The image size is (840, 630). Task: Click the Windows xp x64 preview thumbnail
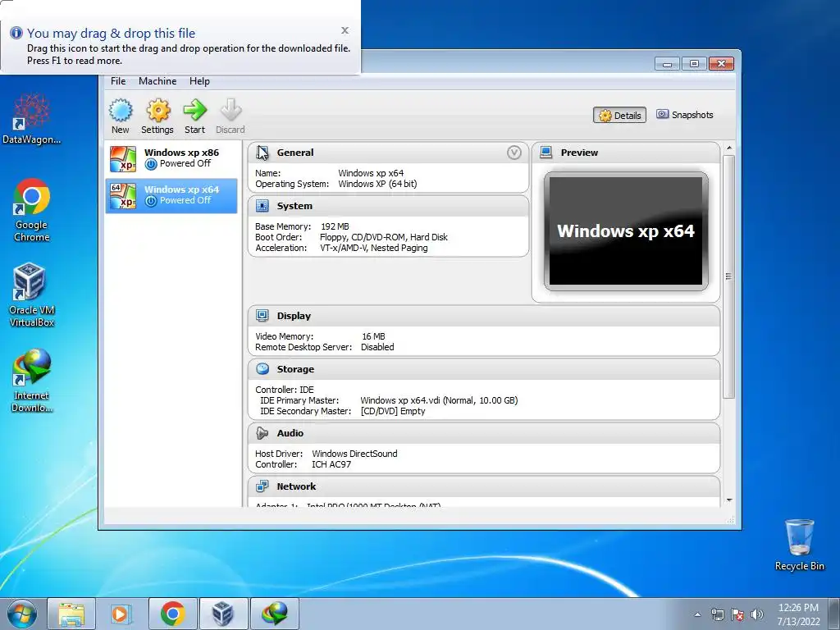tap(626, 231)
